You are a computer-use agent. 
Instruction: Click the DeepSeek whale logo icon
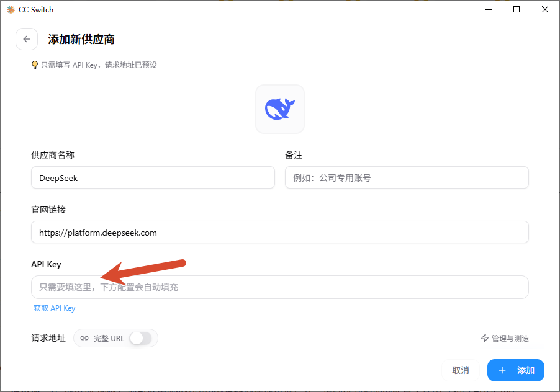[x=280, y=109]
